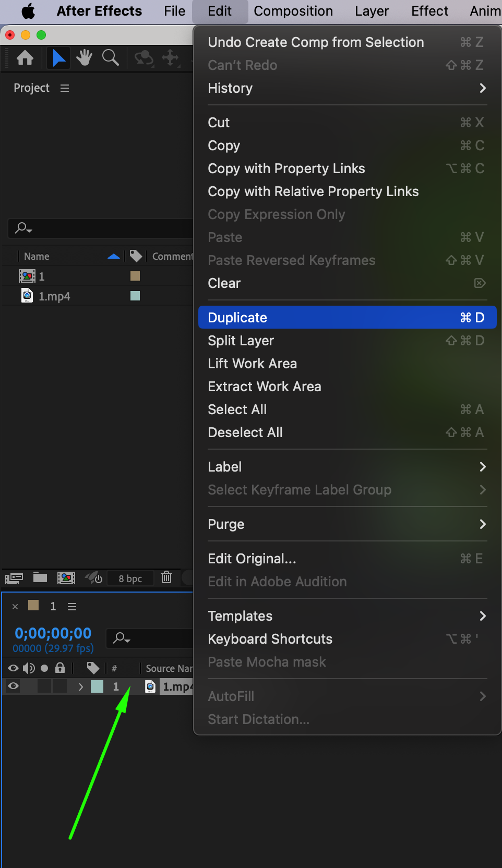Click the Project panel search field

(x=104, y=228)
